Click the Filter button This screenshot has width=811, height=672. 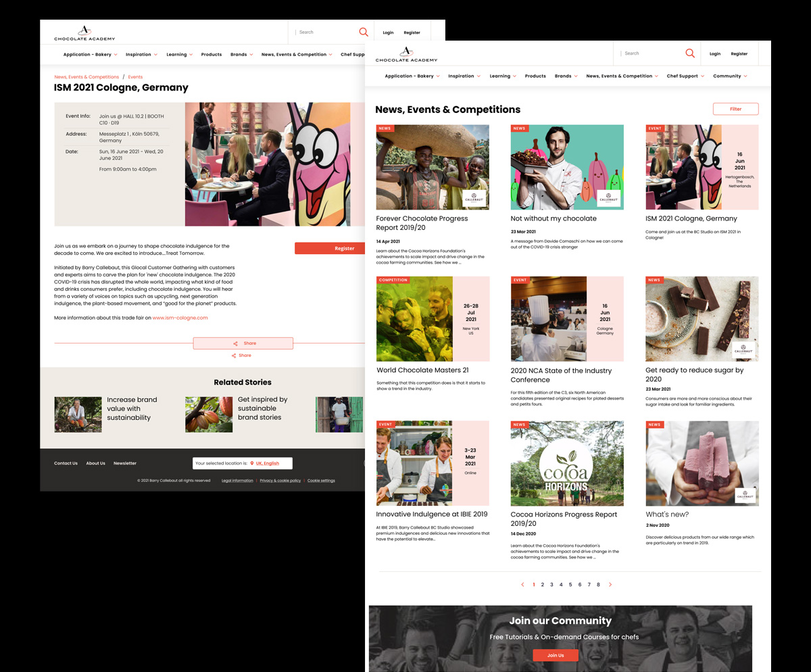point(735,109)
